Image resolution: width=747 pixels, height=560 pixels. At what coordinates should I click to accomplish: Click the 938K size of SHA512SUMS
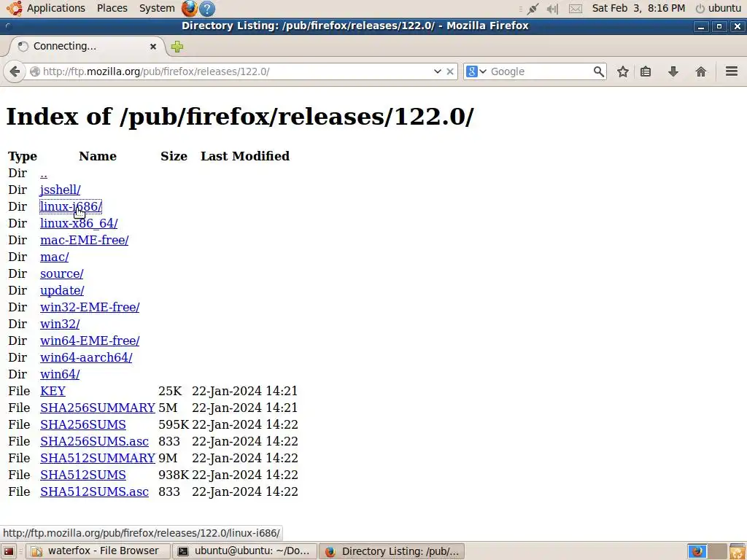point(174,475)
